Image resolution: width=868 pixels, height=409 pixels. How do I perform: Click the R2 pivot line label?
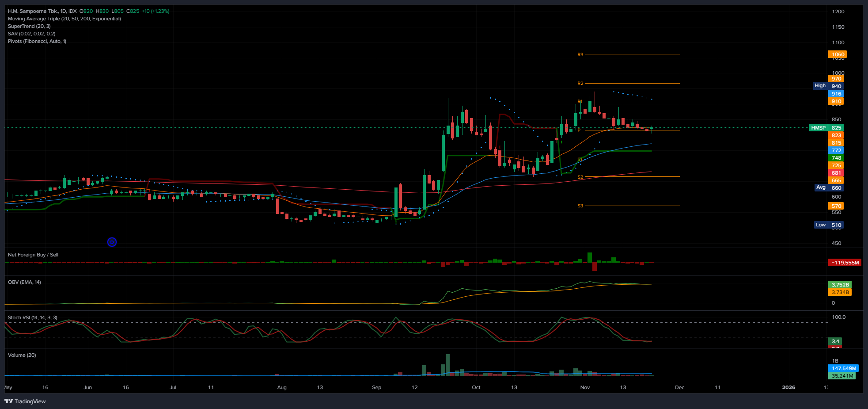pos(580,84)
